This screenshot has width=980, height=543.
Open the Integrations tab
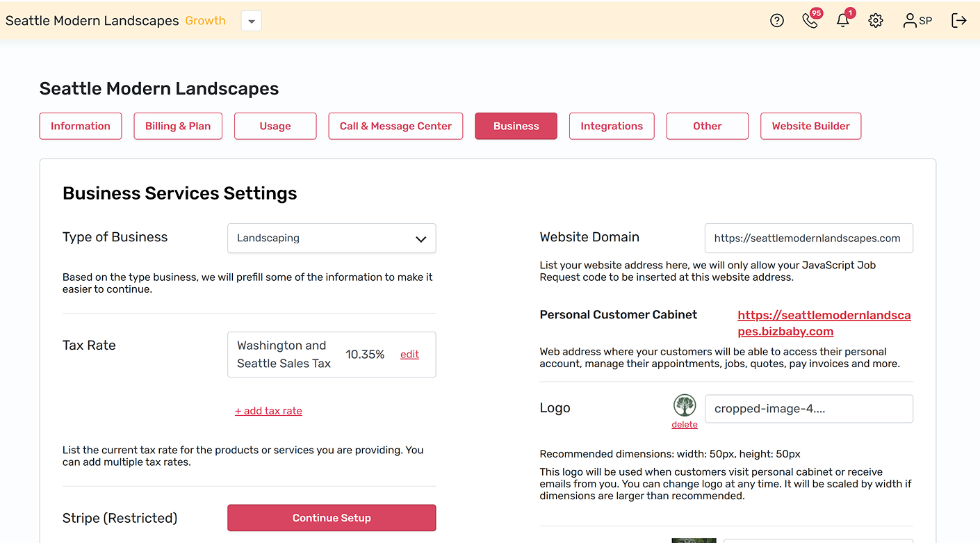612,126
